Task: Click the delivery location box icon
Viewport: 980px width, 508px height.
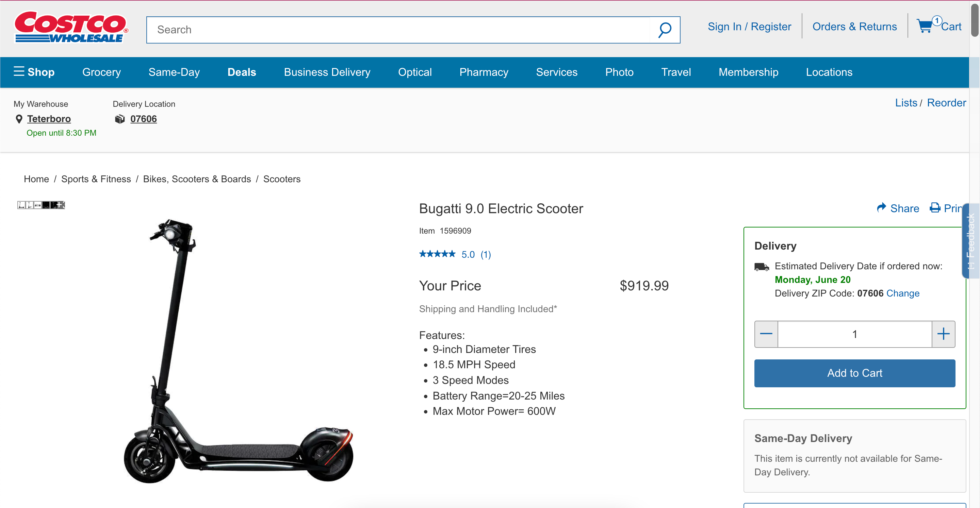Action: 120,119
